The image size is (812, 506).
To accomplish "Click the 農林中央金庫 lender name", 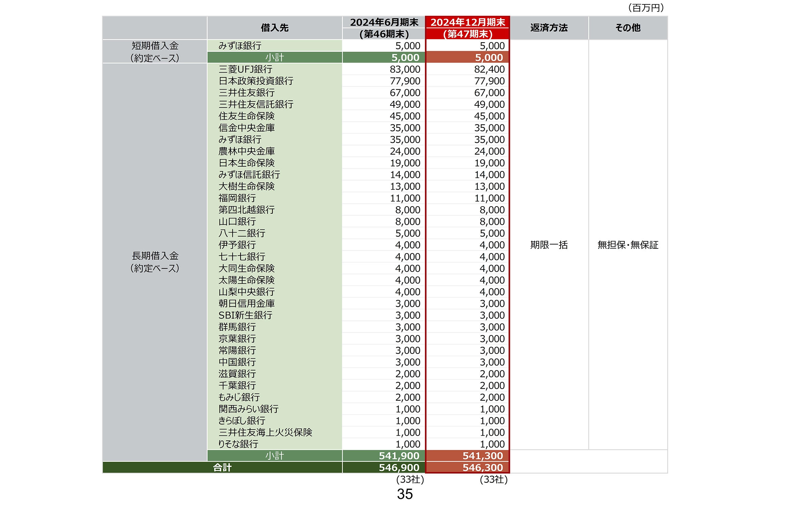I will click(246, 151).
